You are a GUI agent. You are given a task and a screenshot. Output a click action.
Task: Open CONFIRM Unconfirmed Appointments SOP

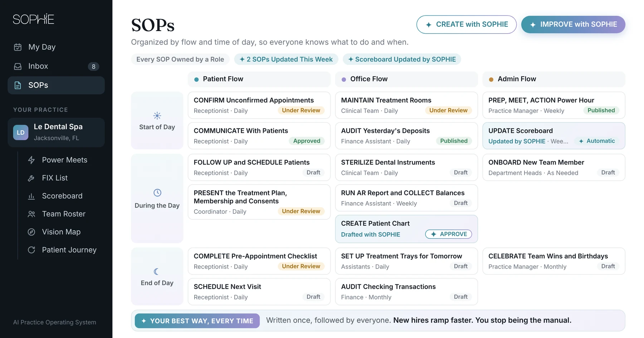coord(259,105)
